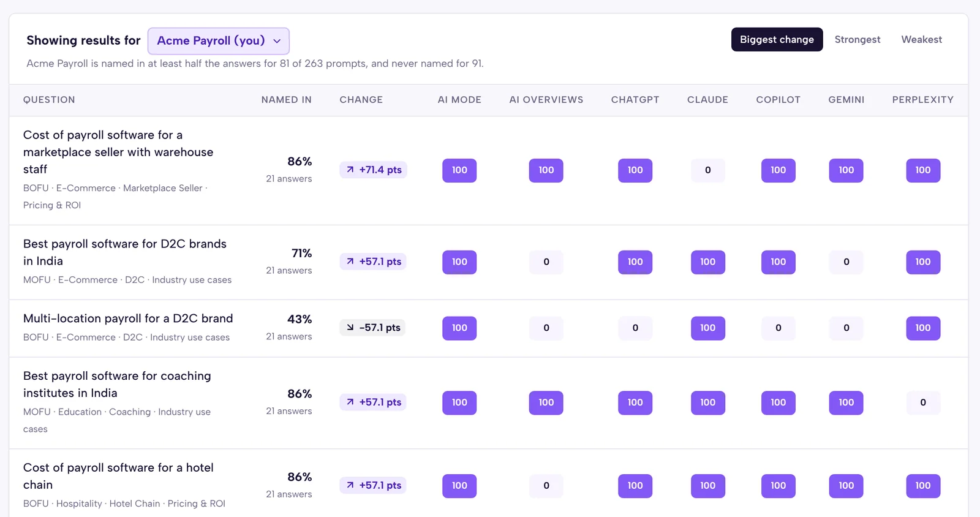
Task: Open the marketplace seller warehouse staff question
Action: (118, 152)
